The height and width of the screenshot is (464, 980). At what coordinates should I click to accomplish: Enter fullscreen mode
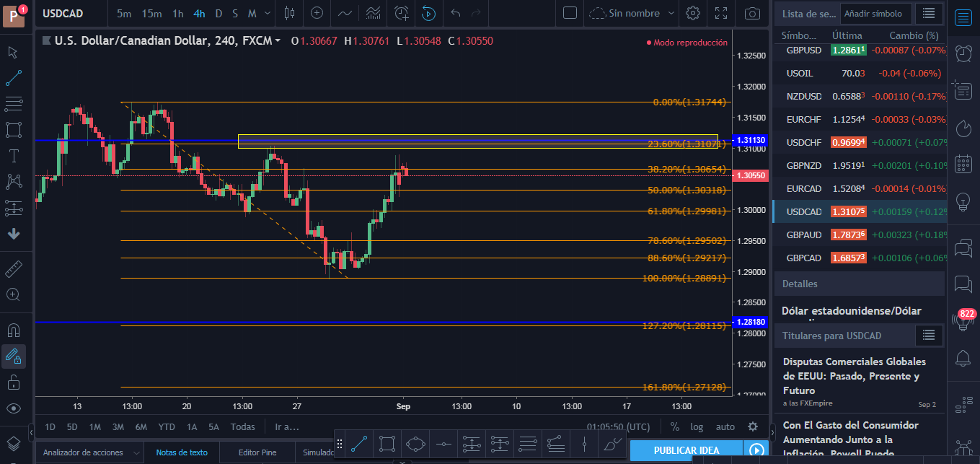tap(720, 13)
